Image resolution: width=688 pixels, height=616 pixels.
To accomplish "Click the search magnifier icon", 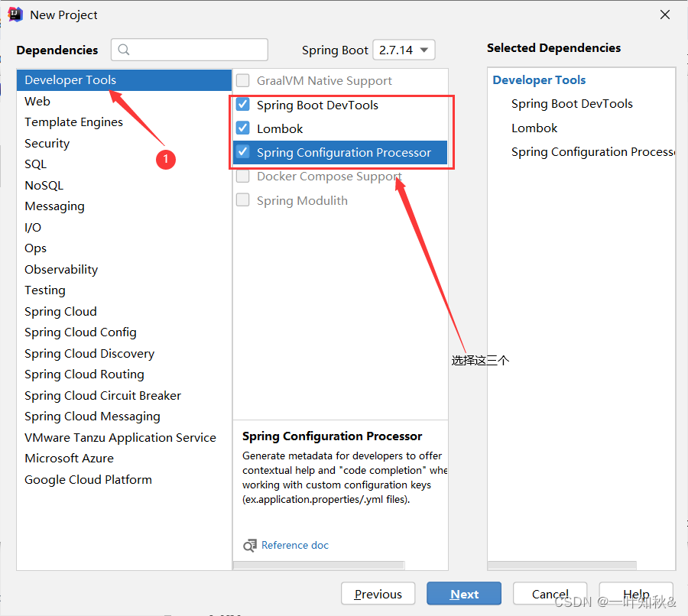I will [124, 50].
